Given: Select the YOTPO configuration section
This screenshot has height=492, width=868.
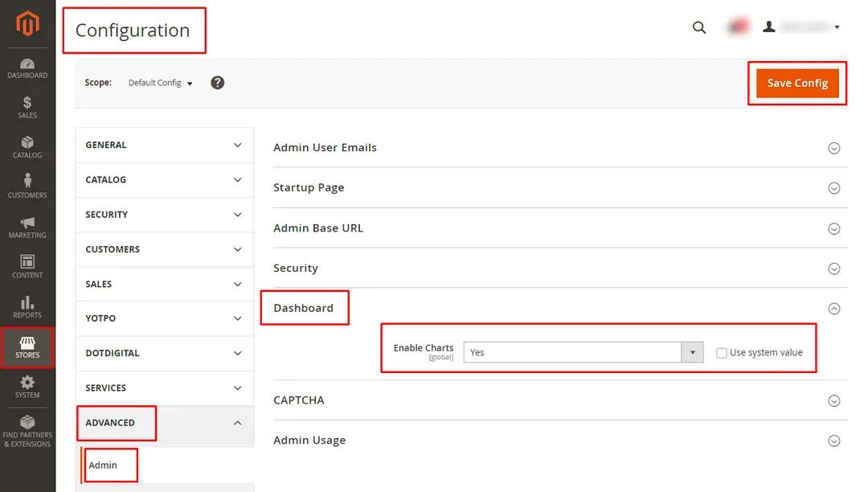Looking at the screenshot, I should (100, 318).
